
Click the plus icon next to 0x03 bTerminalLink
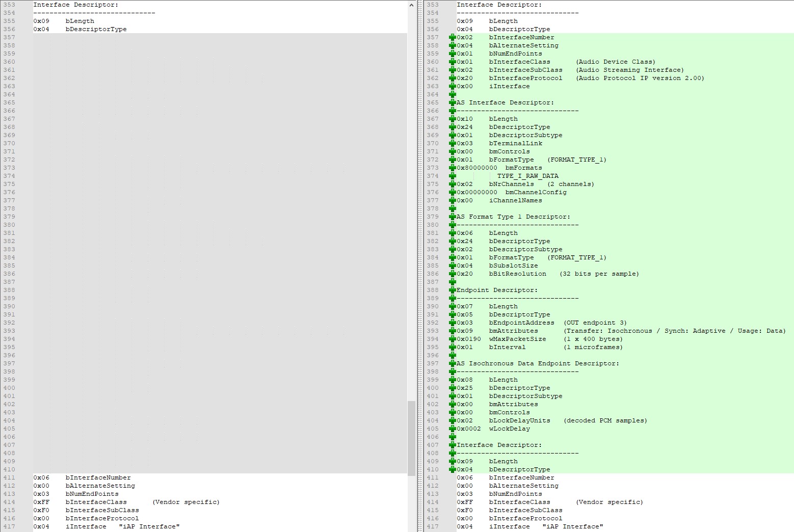452,143
